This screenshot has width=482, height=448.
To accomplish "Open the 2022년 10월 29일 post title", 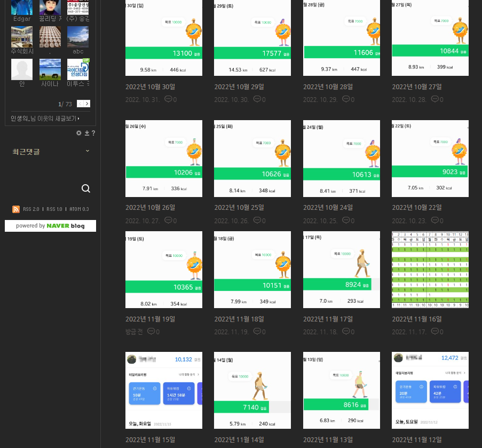I will coord(239,87).
